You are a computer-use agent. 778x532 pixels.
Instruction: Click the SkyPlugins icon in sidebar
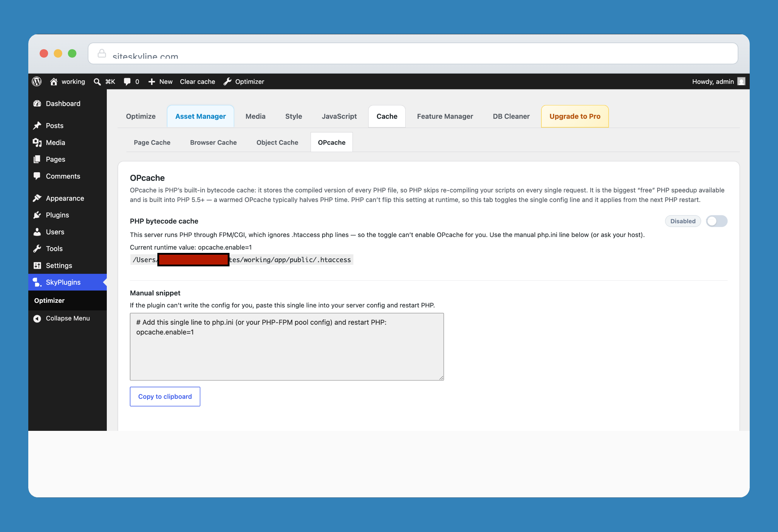[37, 282]
